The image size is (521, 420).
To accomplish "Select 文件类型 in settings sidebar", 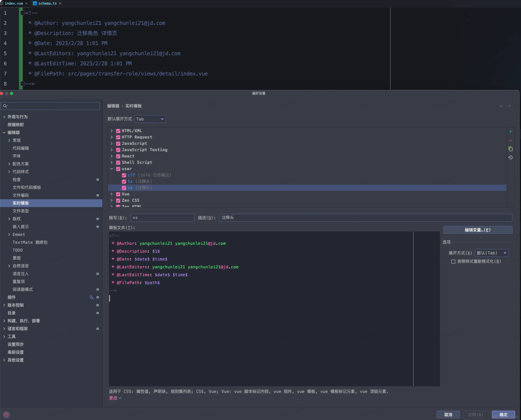I will coord(21,211).
